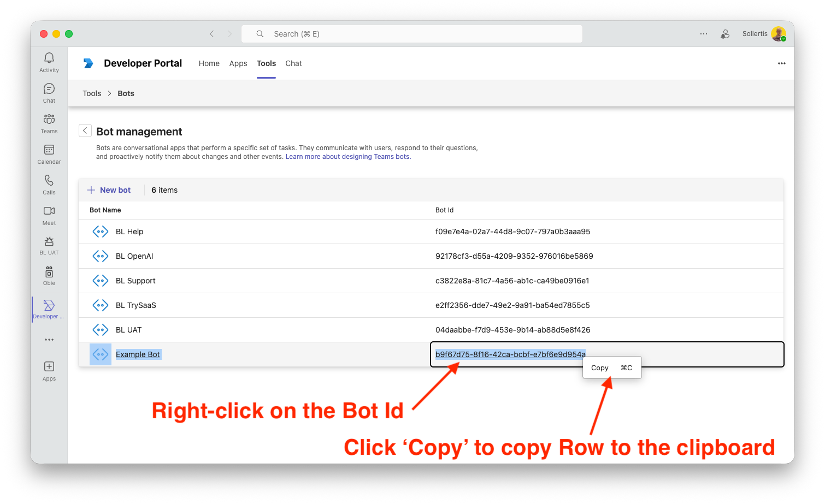Open the BL Help bot
This screenshot has height=504, width=825.
pos(129,232)
